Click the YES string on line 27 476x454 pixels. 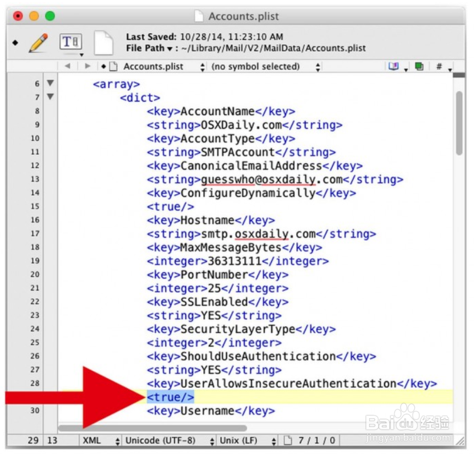[215, 370]
